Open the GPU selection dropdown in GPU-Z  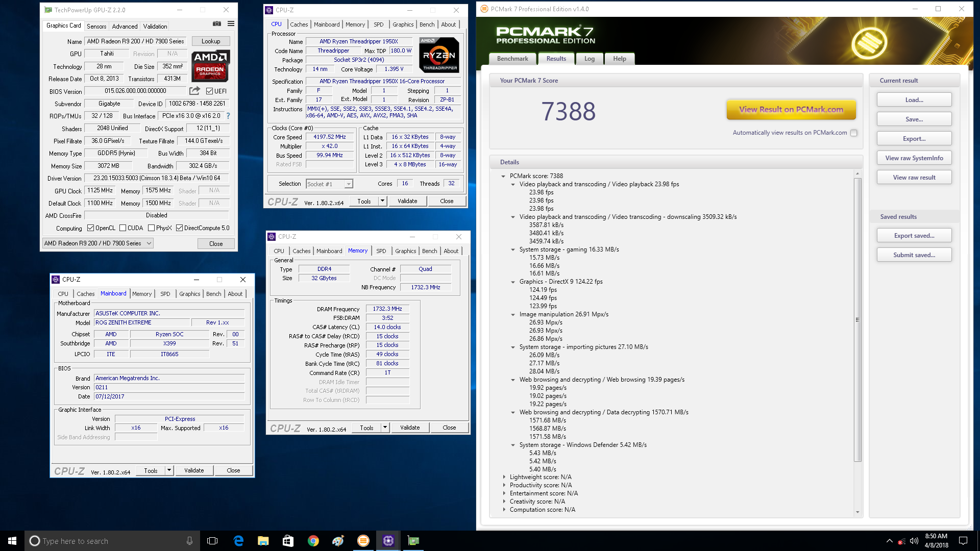click(97, 243)
